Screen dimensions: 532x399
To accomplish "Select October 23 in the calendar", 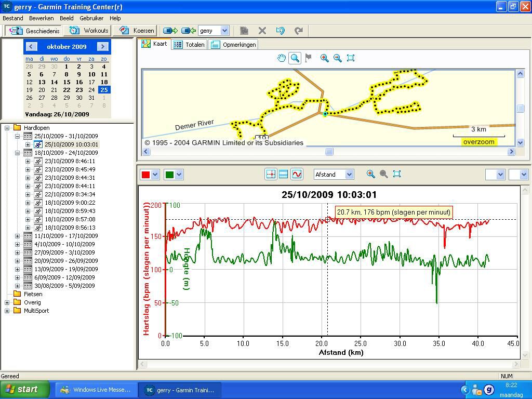I will point(79,90).
